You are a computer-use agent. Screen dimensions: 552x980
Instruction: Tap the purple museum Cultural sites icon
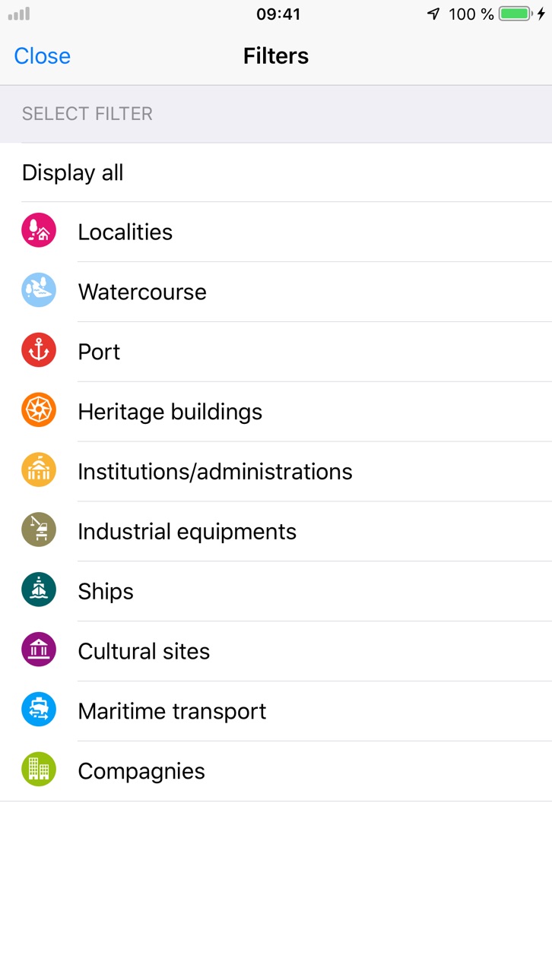click(x=39, y=650)
